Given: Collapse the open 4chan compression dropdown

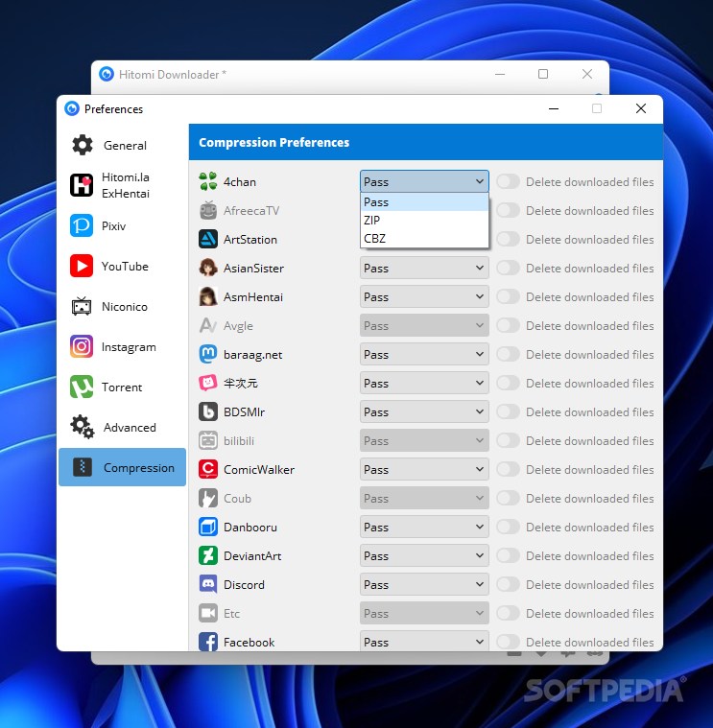Looking at the screenshot, I should click(x=424, y=181).
